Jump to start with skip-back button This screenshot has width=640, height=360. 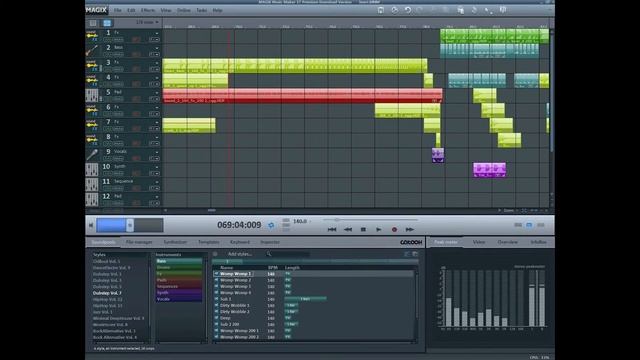point(332,229)
